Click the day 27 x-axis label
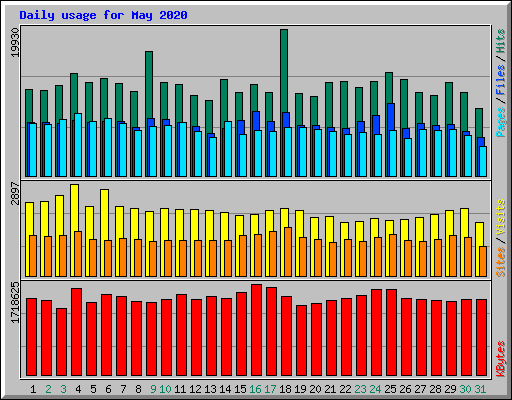 [420, 389]
